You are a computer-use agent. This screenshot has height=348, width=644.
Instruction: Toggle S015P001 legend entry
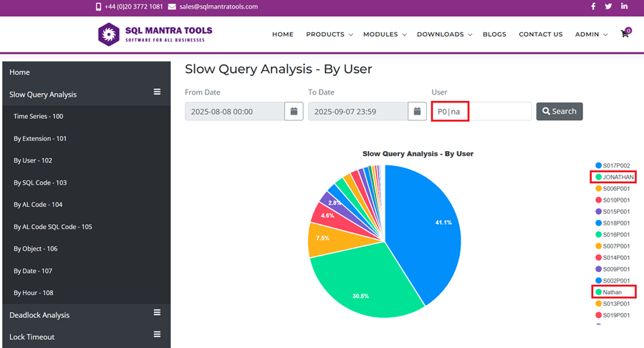pyautogui.click(x=612, y=212)
